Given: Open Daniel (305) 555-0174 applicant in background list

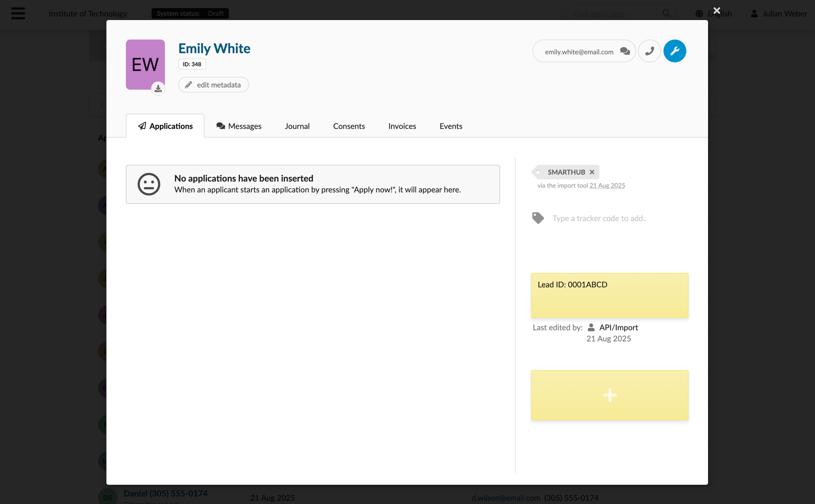Looking at the screenshot, I should click(x=166, y=493).
